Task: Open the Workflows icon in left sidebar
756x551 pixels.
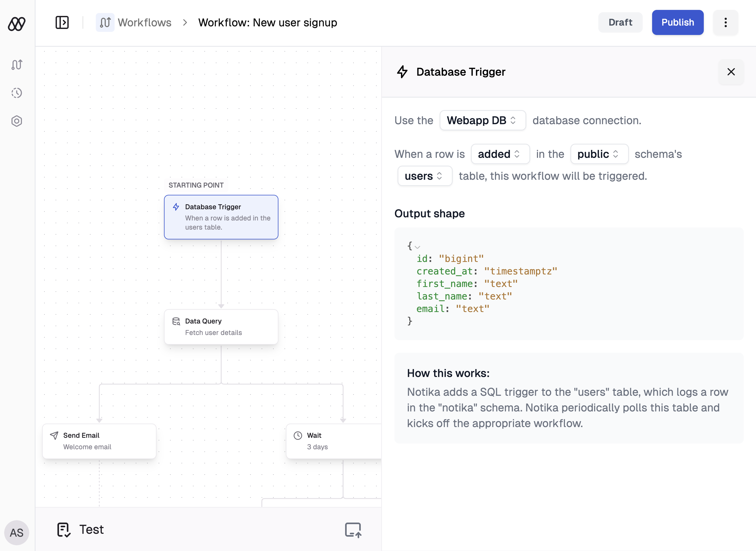Action: pyautogui.click(x=16, y=65)
